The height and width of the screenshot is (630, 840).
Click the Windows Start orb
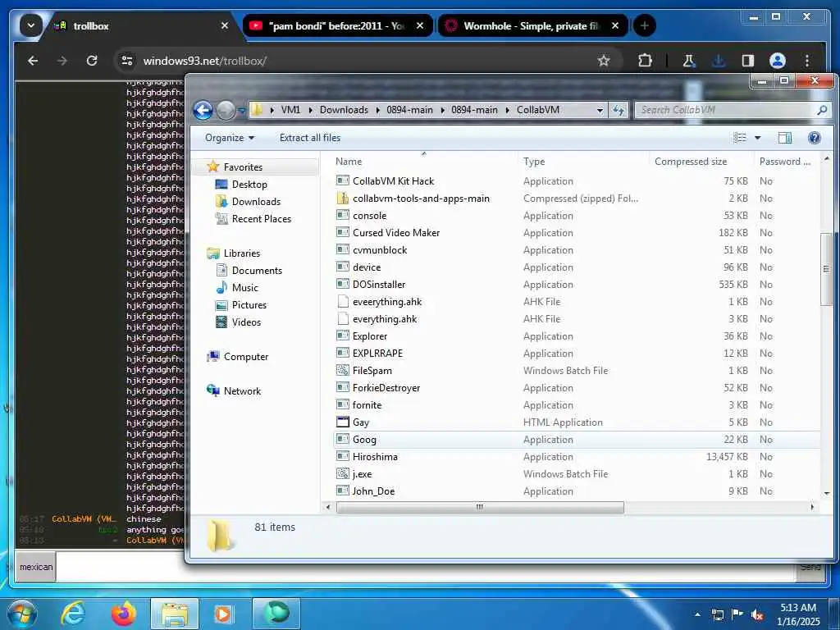(22, 614)
